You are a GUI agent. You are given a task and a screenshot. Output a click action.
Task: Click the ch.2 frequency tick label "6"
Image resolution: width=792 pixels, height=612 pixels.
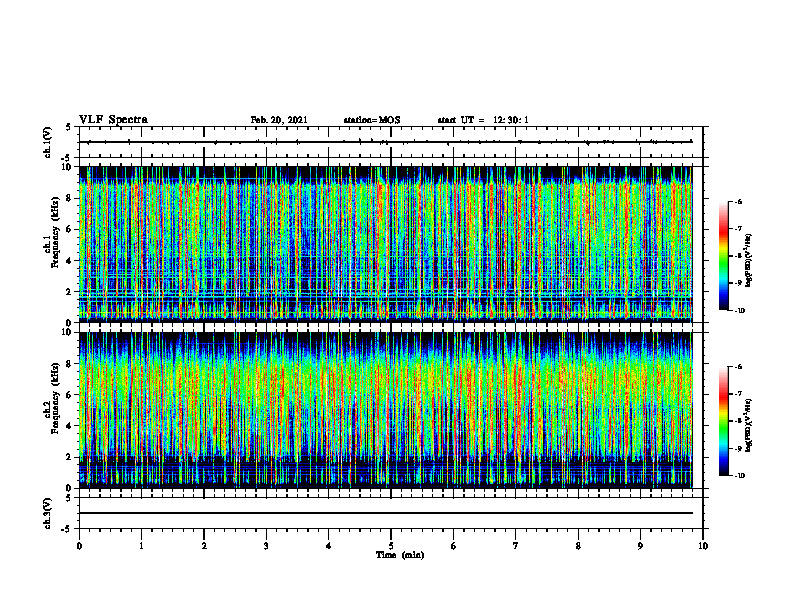[69, 395]
